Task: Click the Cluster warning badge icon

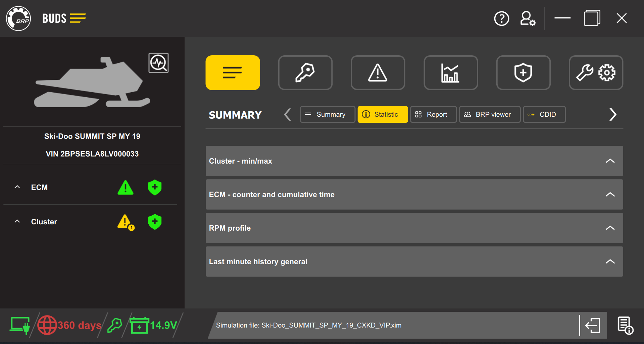Action: pos(125,222)
